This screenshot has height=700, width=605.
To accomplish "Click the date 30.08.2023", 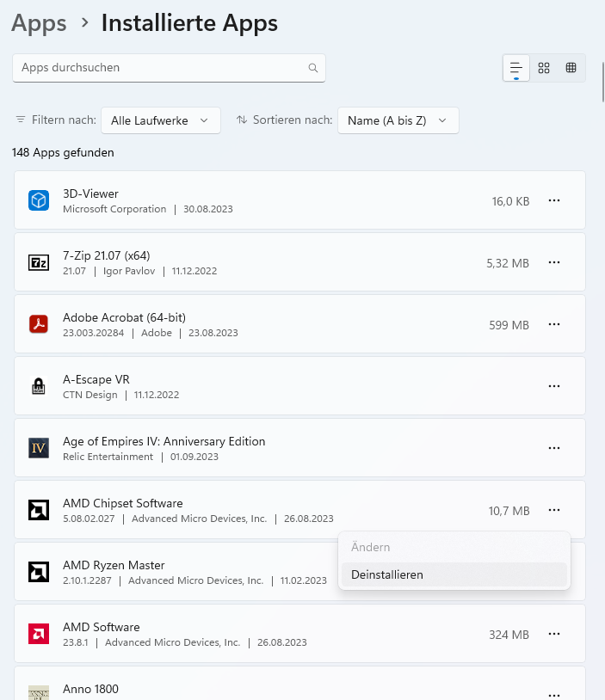I will [x=208, y=209].
